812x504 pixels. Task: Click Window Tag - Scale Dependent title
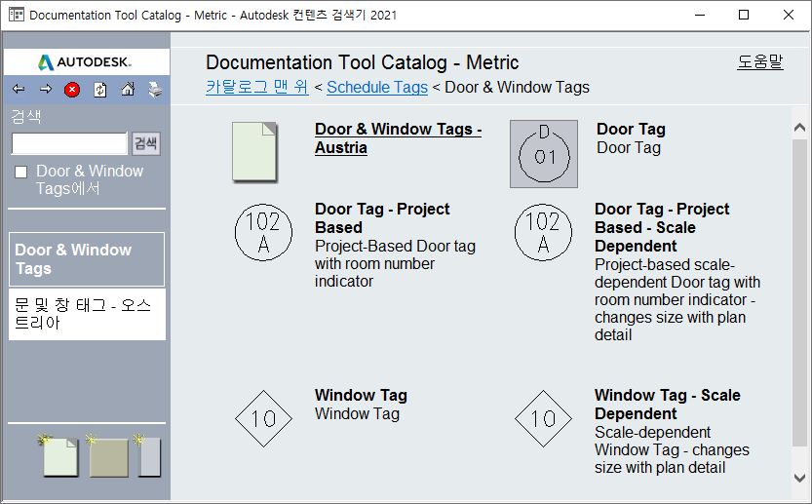(668, 405)
